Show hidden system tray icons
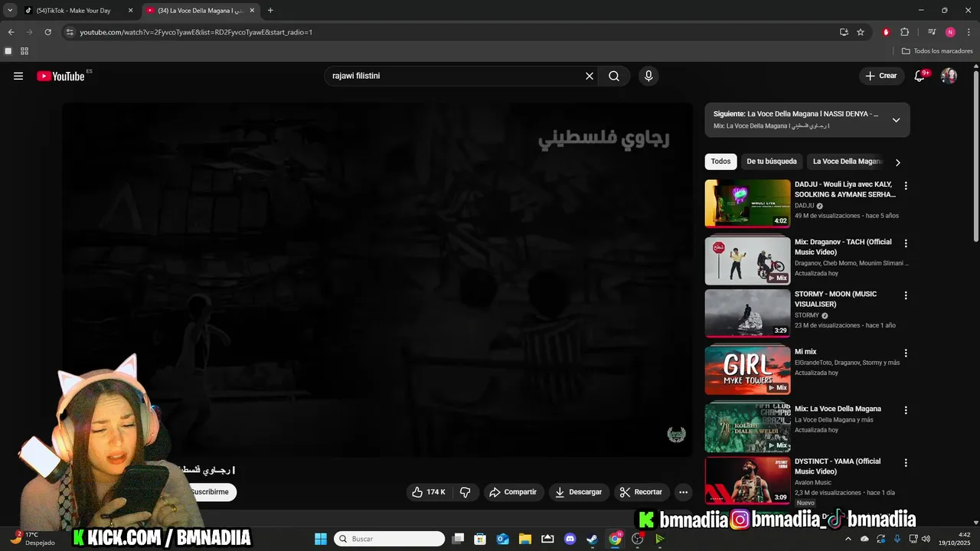This screenshot has height=551, width=980. (x=848, y=539)
